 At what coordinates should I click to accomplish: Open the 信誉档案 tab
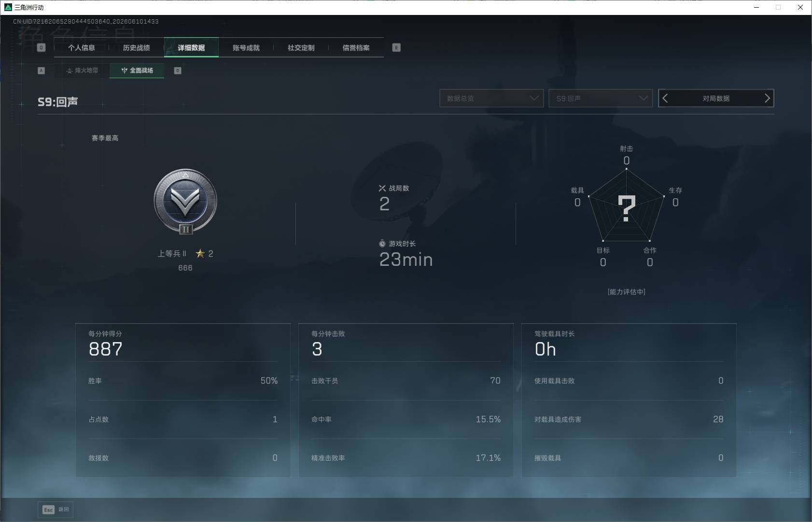(x=356, y=48)
